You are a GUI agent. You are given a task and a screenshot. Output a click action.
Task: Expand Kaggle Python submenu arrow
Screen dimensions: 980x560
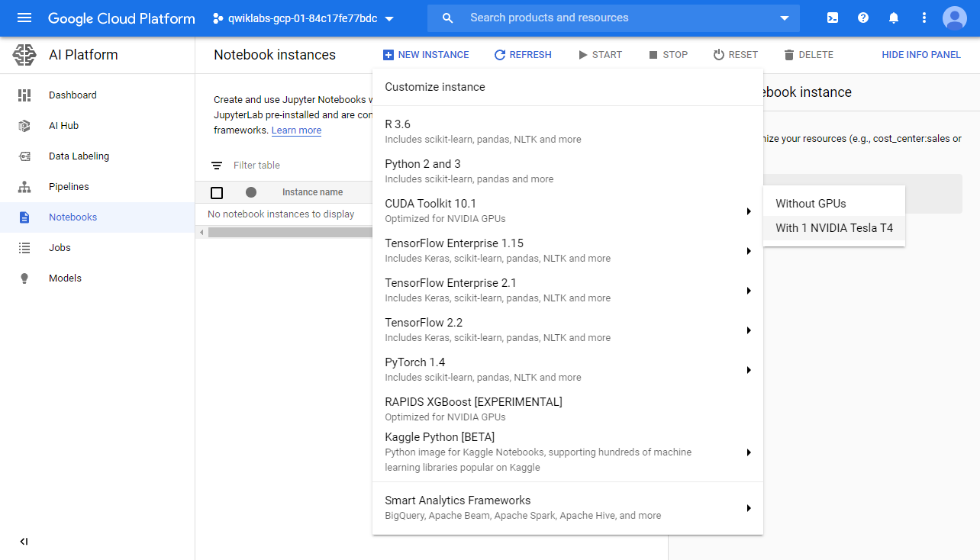(749, 452)
